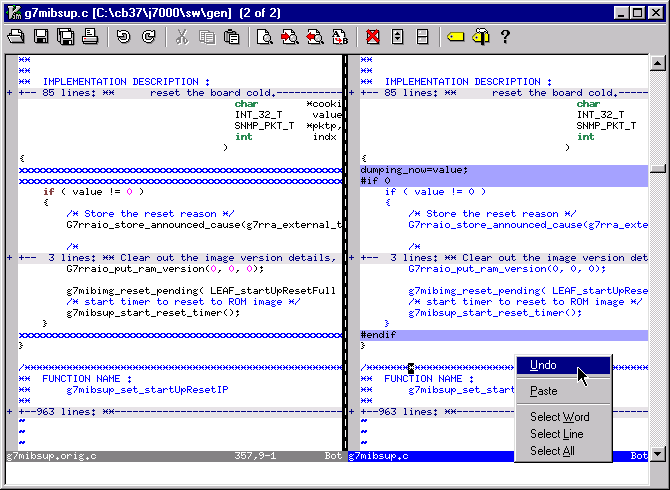This screenshot has width=670, height=490.
Task: Click the Find Next toolbar icon
Action: [x=290, y=37]
